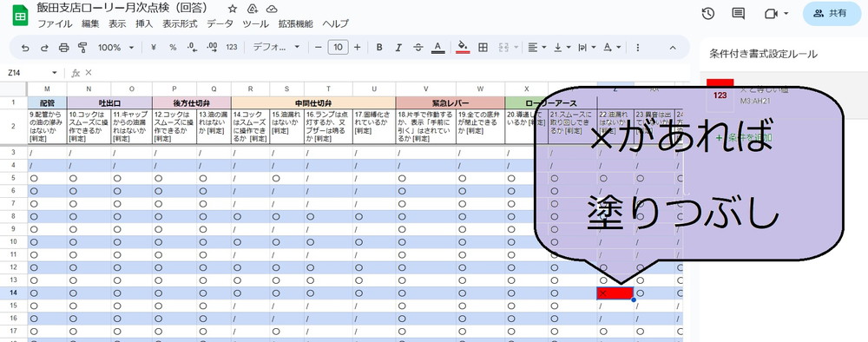Viewport: 868px width, 342px height.
Task: Open the 表示形式 menu
Action: tap(180, 23)
